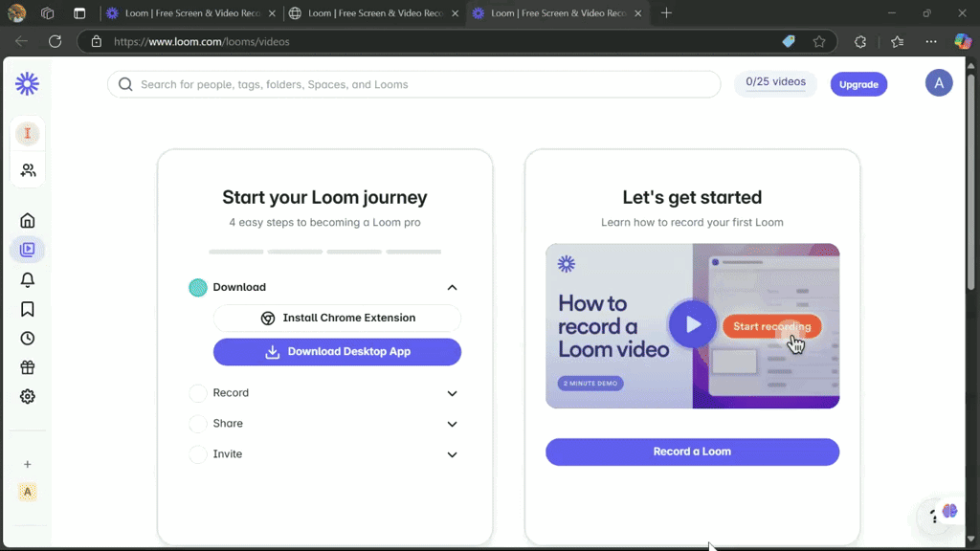Screen dimensions: 980x551
Task: Click the Invite step circle
Action: tap(198, 454)
